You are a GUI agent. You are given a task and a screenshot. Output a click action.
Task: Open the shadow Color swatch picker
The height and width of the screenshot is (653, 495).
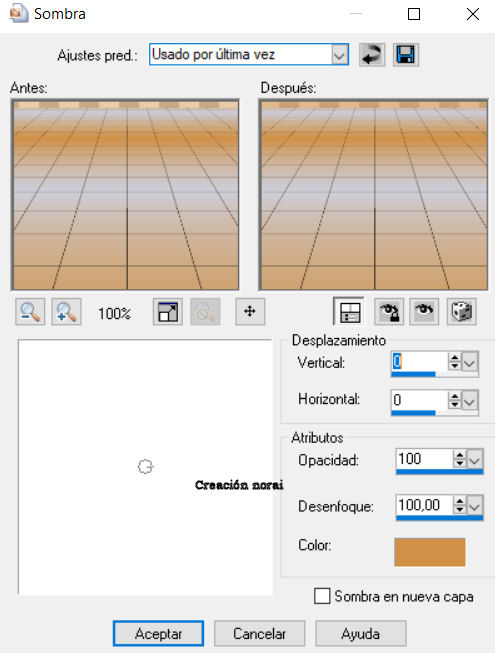[x=430, y=552]
